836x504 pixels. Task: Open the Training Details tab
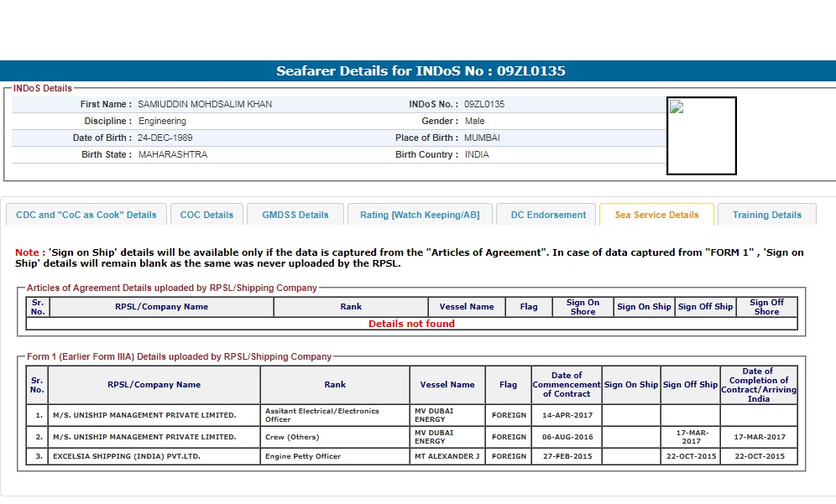point(766,215)
